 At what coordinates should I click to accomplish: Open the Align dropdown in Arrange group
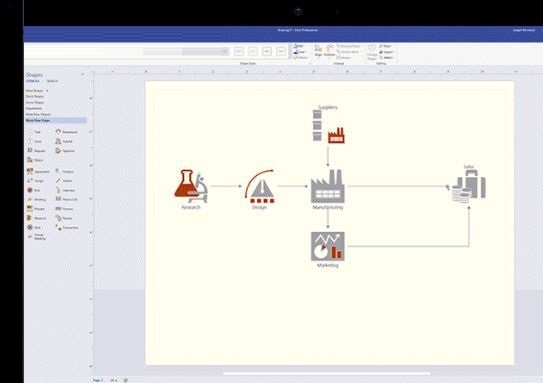(x=318, y=51)
